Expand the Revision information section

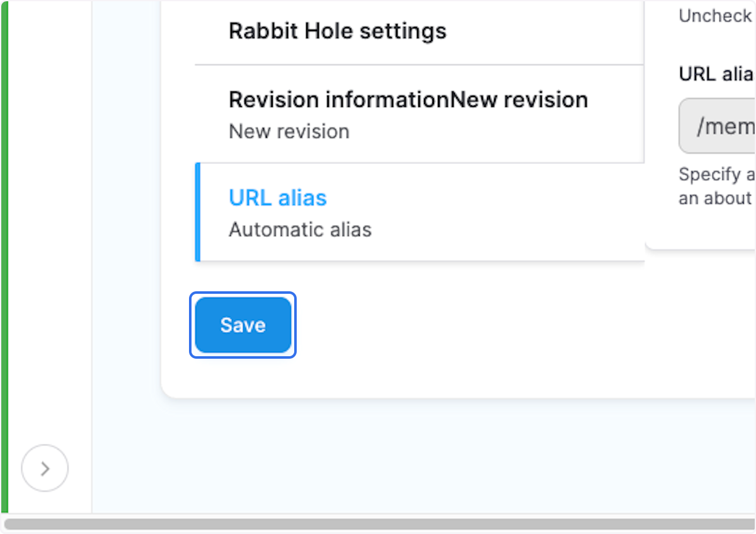click(x=408, y=99)
